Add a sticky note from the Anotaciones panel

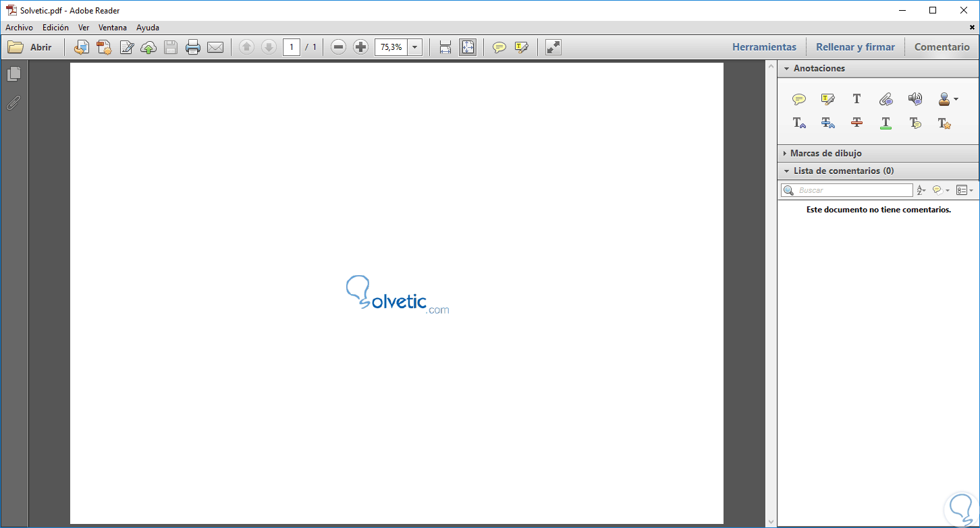pos(799,99)
